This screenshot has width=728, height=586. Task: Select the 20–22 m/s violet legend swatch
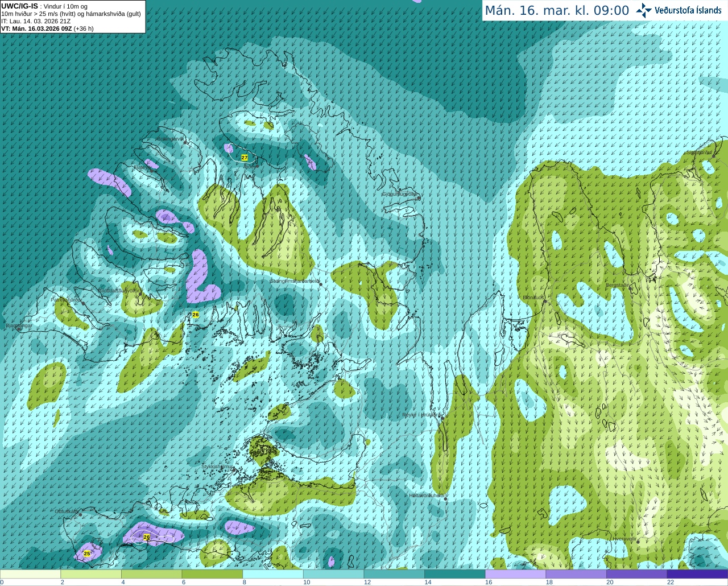pyautogui.click(x=637, y=574)
